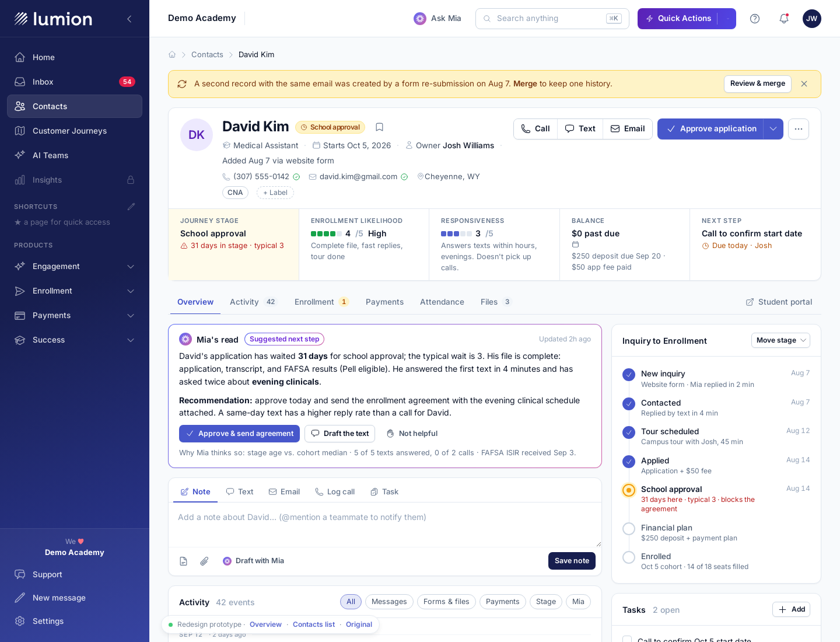Click Approve application
The height and width of the screenshot is (642, 840).
(x=710, y=129)
